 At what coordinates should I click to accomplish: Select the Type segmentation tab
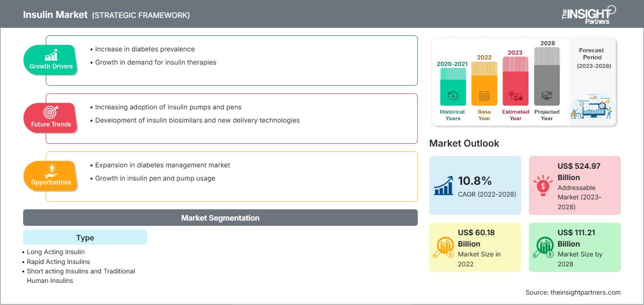85,238
